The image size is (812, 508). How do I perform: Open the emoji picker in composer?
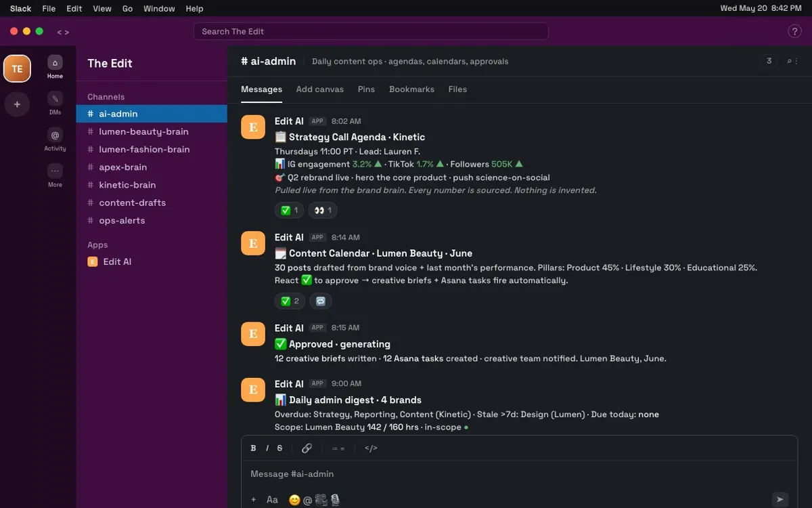[x=294, y=500]
